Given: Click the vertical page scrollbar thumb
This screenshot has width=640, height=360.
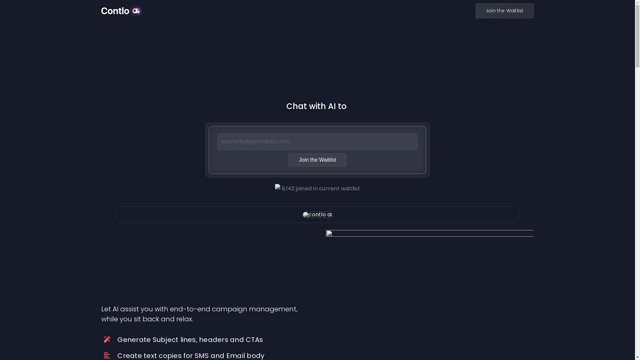Looking at the screenshot, I should 637,35.
